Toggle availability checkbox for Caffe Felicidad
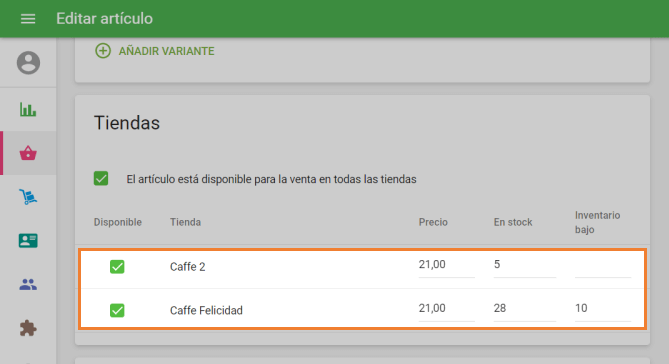 click(x=117, y=310)
